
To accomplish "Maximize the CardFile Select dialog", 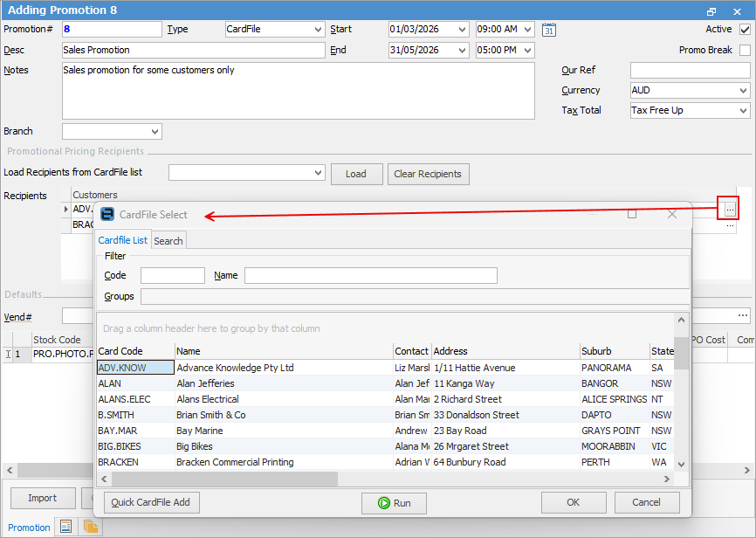I will [632, 214].
